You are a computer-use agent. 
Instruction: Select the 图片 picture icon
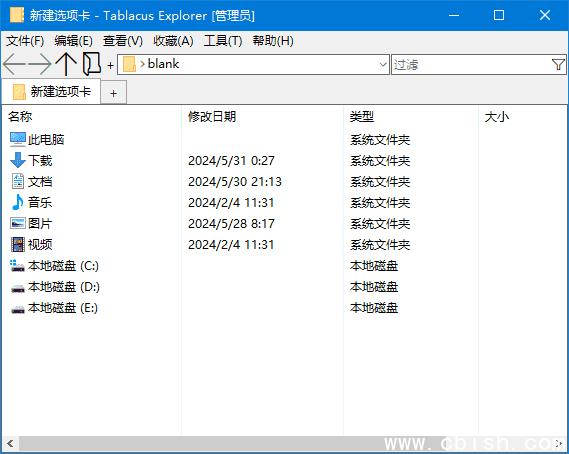pyautogui.click(x=17, y=224)
